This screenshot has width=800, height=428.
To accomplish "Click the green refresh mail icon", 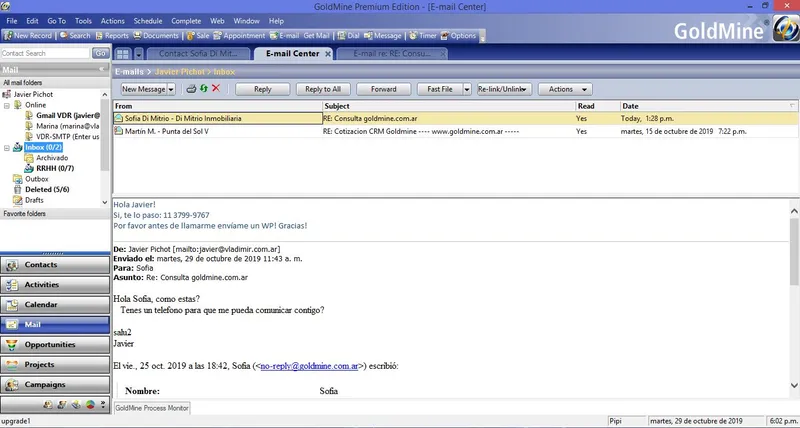I will pos(204,89).
